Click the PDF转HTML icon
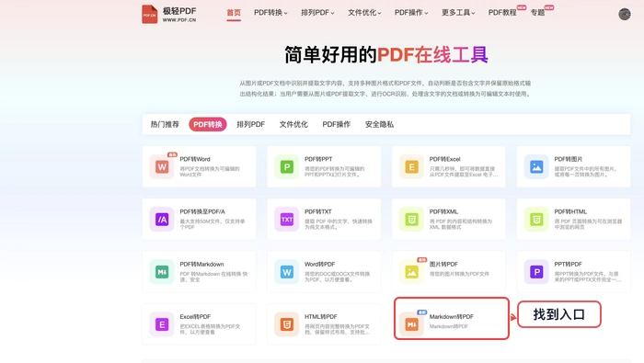Viewport: 644px width, 363px height. coord(536,220)
